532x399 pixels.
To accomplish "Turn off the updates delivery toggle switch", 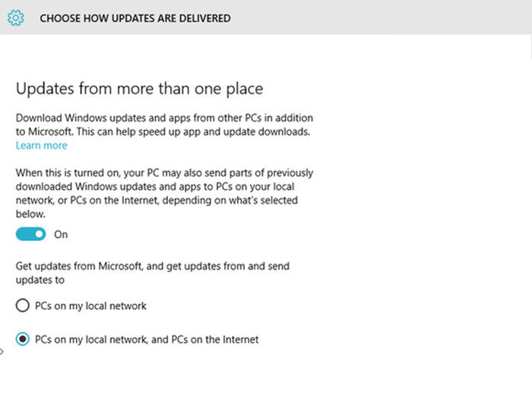I will point(31,234).
